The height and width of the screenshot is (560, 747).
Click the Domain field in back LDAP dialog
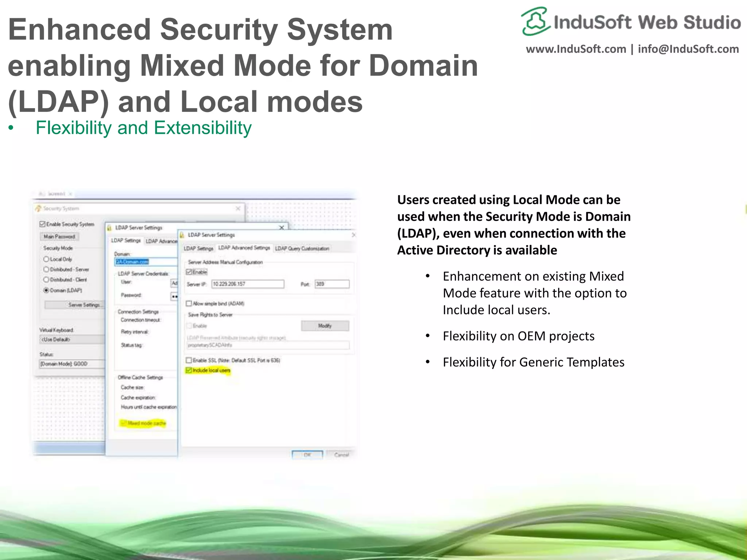146,262
